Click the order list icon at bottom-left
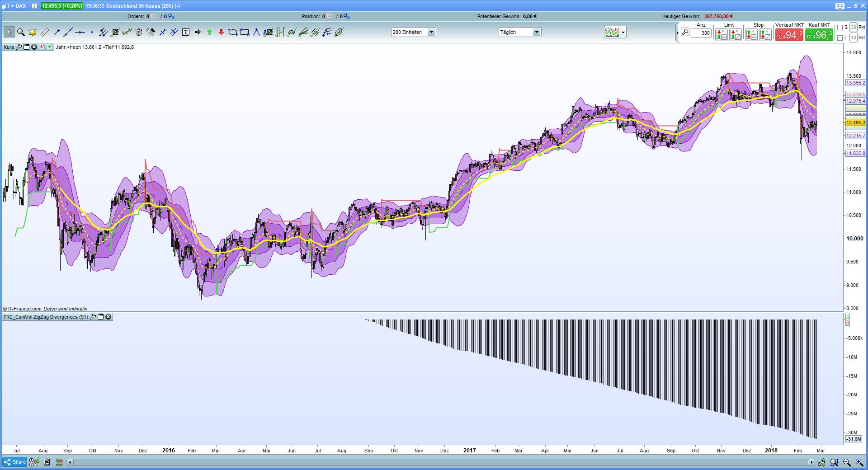 coord(47,462)
